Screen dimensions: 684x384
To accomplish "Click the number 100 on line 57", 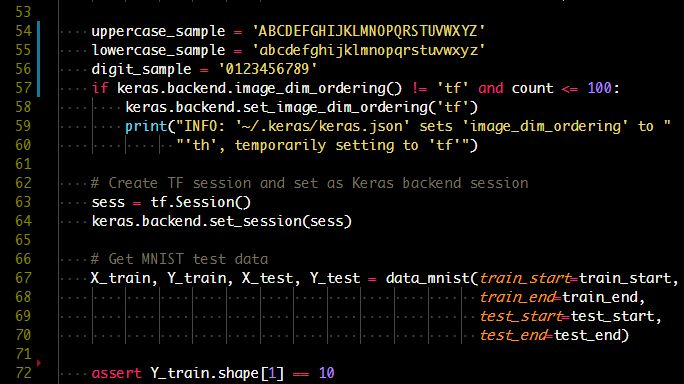I will click(599, 88).
